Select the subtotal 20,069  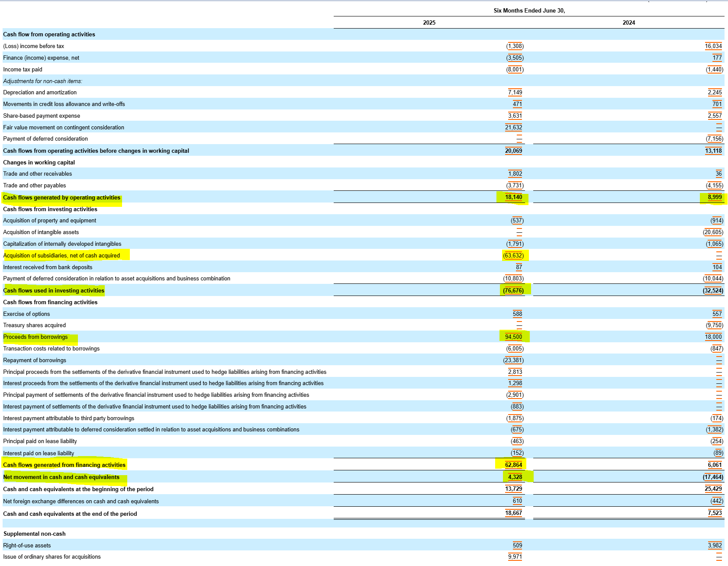514,151
